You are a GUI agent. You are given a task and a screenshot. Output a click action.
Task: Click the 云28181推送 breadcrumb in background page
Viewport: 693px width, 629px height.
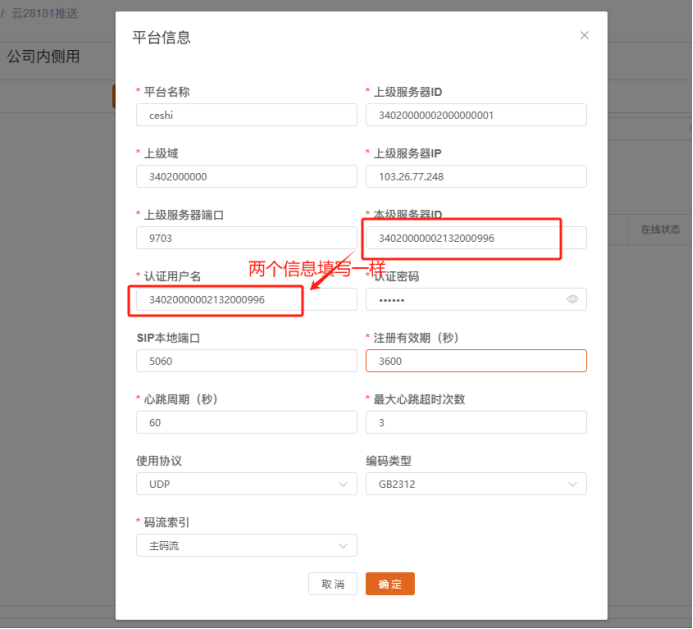point(44,13)
